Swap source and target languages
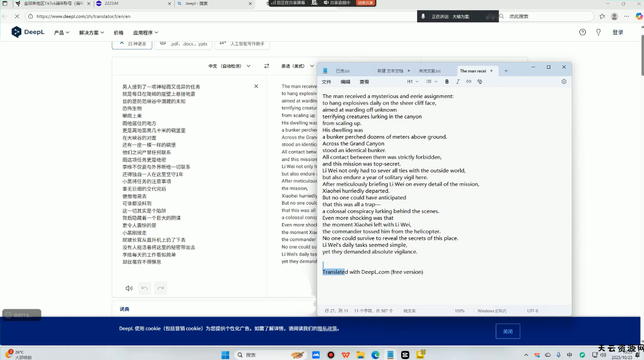The image size is (644, 360). (x=267, y=66)
